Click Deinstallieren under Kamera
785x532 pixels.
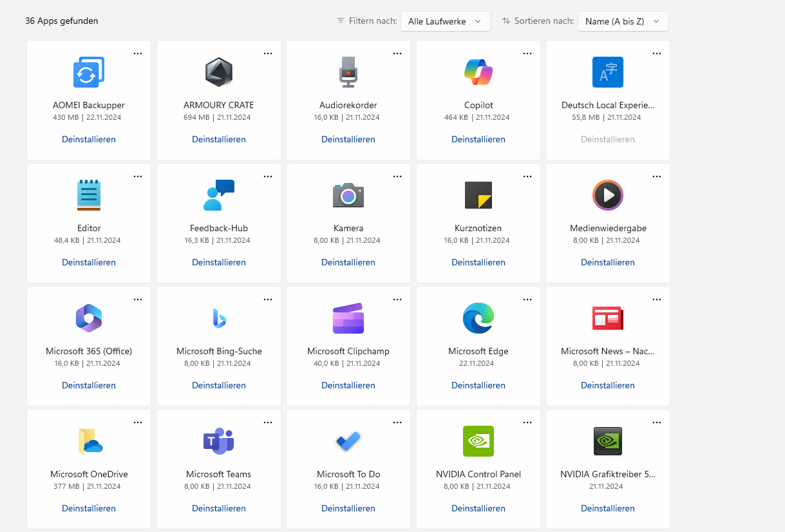point(348,262)
